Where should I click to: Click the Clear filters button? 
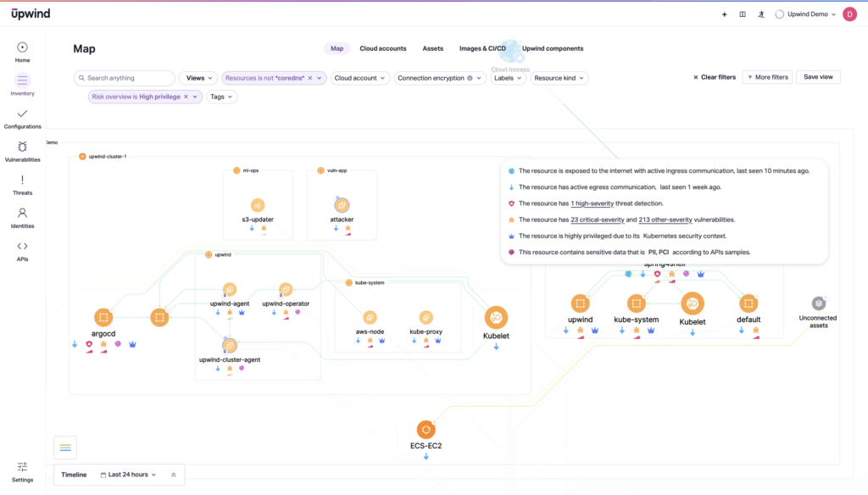pos(713,76)
